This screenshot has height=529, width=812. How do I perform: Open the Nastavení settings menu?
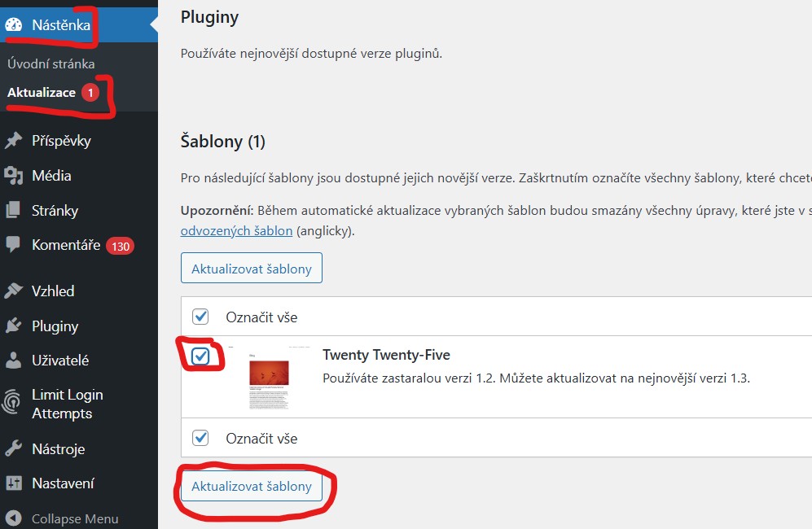[63, 483]
